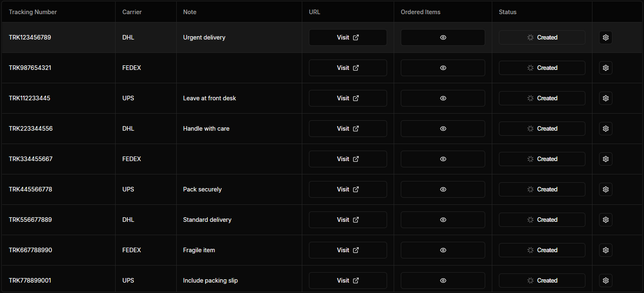Show ordered items of TRK112233445 via eye button

443,98
